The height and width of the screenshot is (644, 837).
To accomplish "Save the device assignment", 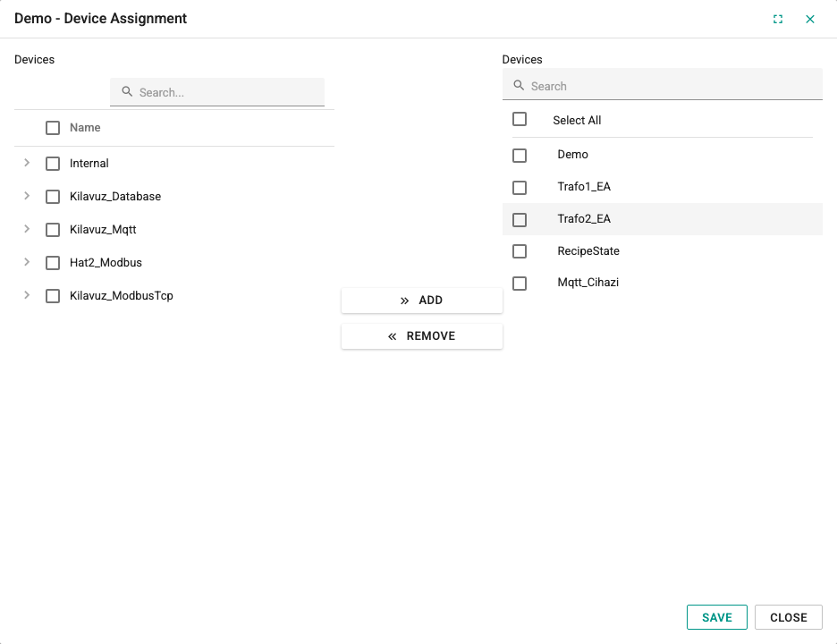I will coord(717,617).
